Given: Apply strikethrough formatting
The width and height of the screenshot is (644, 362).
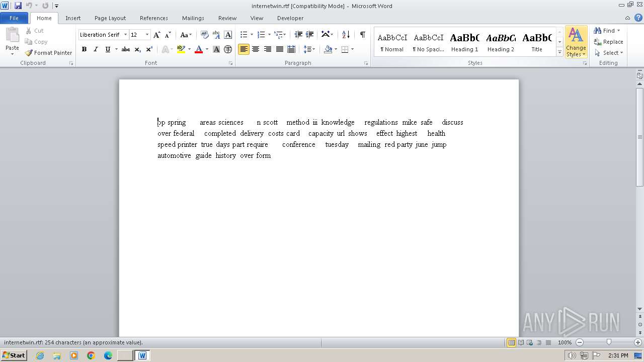Looking at the screenshot, I should (x=126, y=49).
